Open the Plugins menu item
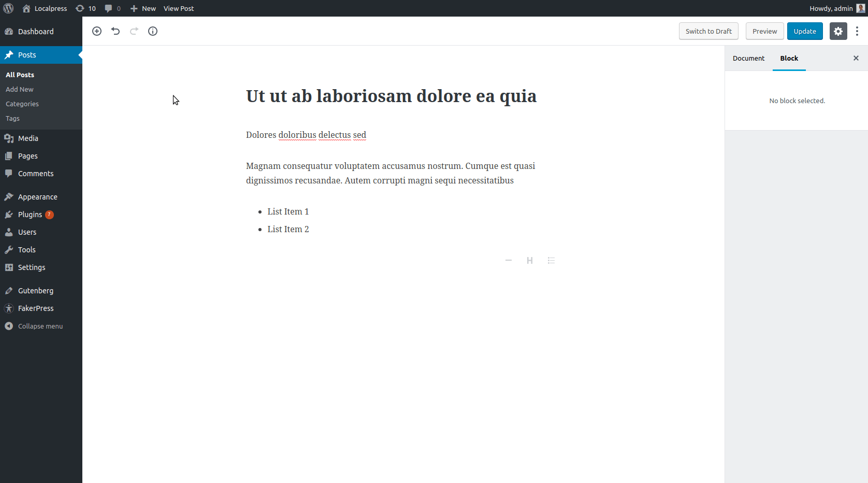 41,215
